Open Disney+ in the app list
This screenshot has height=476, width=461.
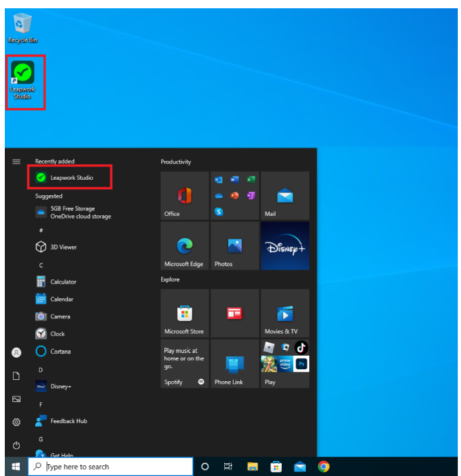click(53, 386)
